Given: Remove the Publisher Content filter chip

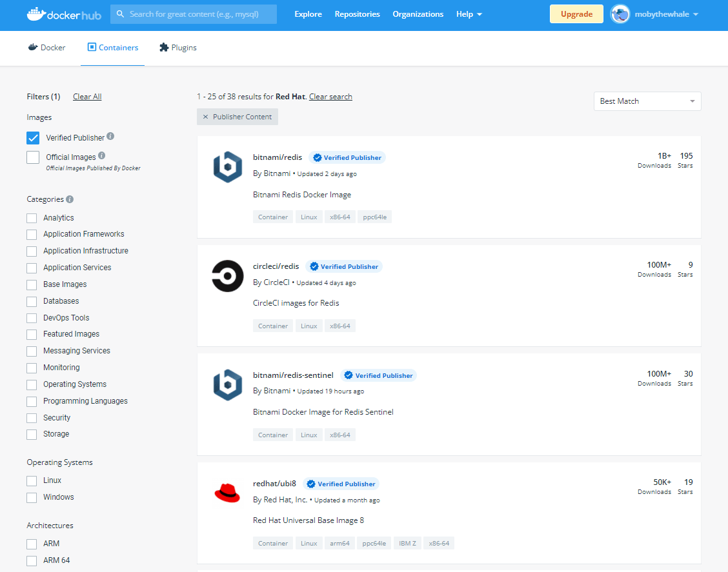Looking at the screenshot, I should pos(206,117).
